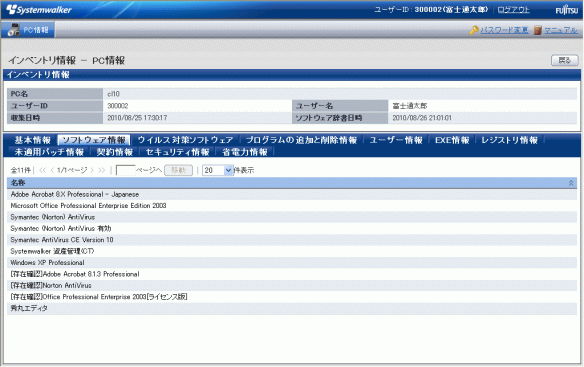Screen dimensions: 584x367
Task: Click the 収集日時 value 2010/08/25 17:30:17
Action: pos(137,118)
